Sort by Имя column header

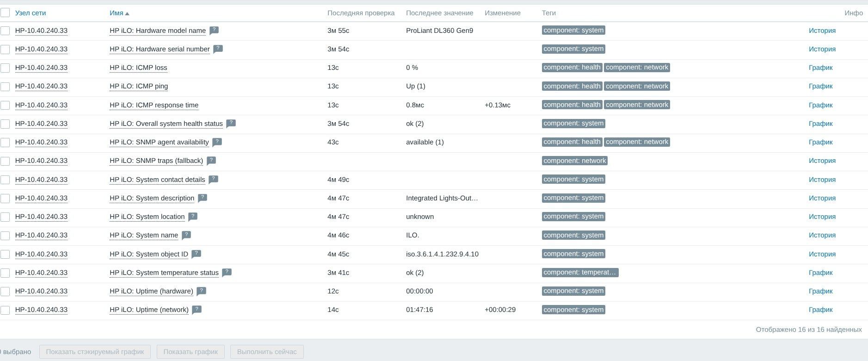coord(119,13)
